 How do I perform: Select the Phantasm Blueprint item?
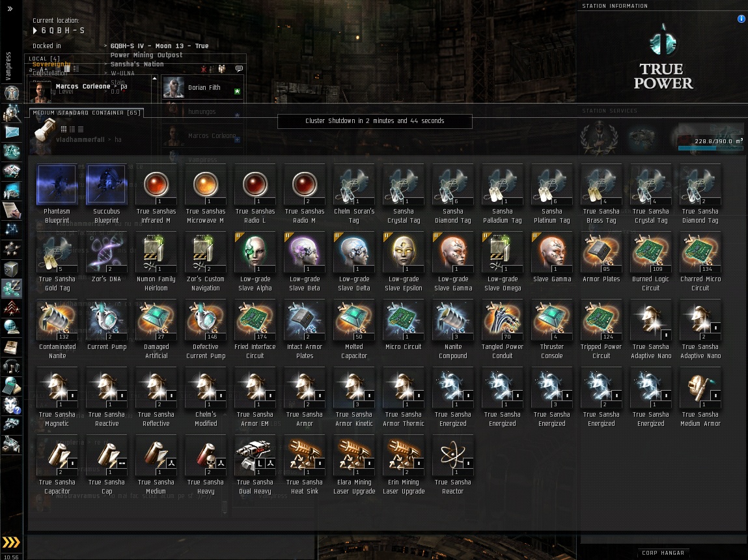coord(57,194)
